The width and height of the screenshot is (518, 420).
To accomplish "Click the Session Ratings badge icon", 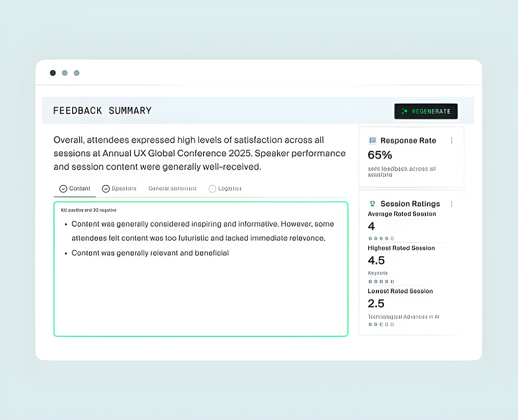I will pyautogui.click(x=372, y=204).
